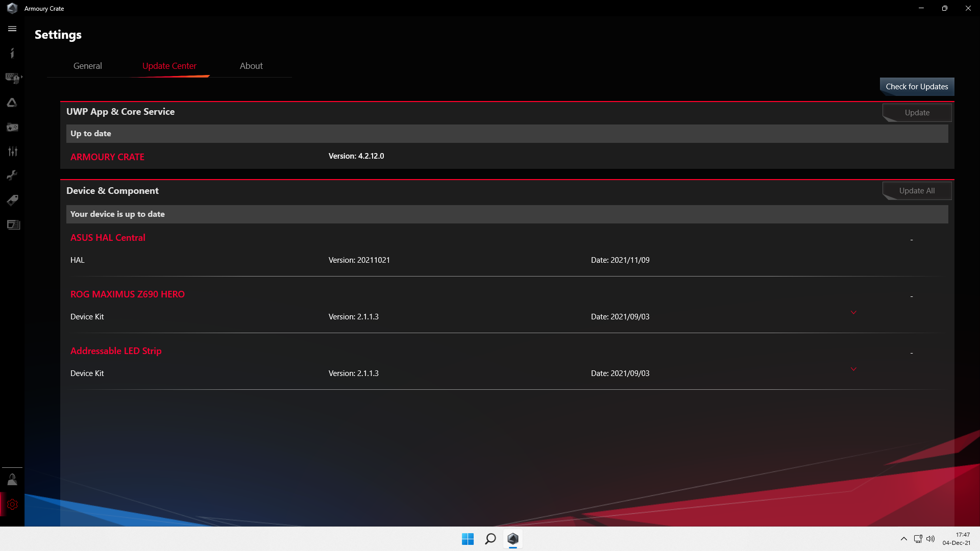
Task: Select the Update Center tab
Action: [169, 66]
